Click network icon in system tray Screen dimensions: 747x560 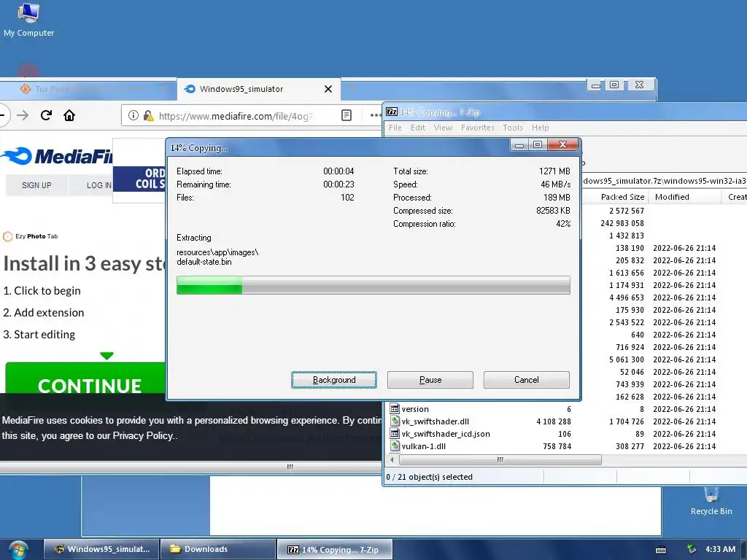point(692,549)
